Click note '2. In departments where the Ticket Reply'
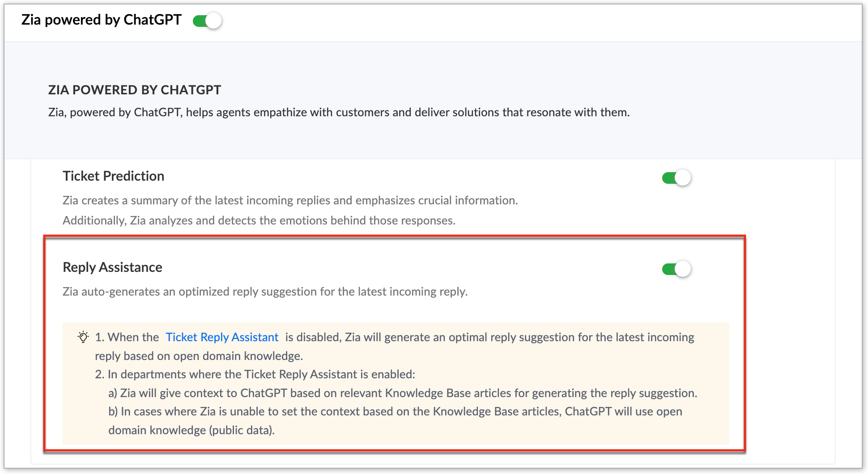 (x=202, y=374)
